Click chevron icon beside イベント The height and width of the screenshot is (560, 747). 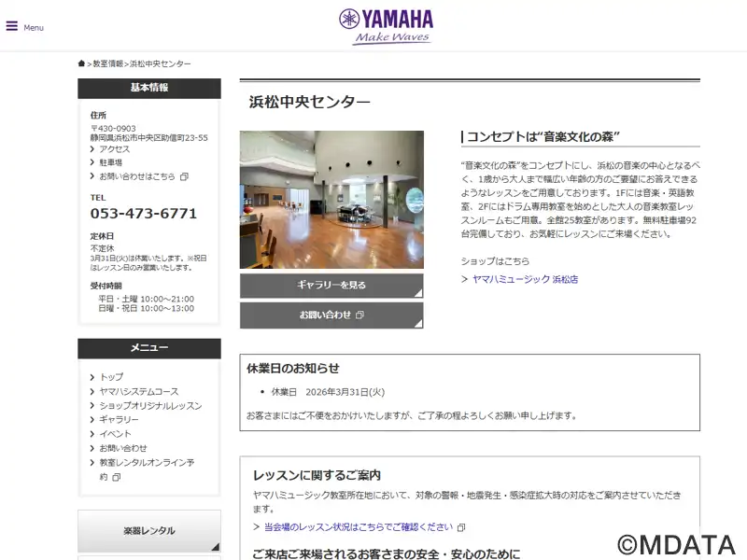tap(92, 434)
